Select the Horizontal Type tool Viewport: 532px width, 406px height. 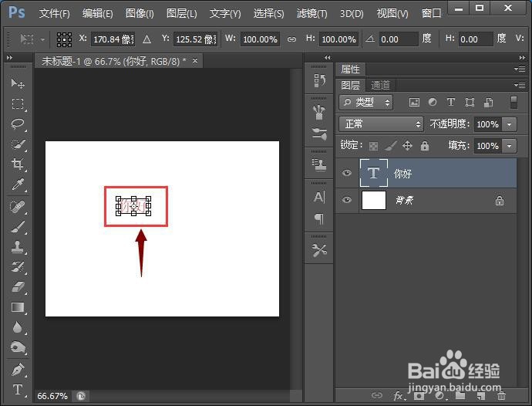click(x=17, y=390)
